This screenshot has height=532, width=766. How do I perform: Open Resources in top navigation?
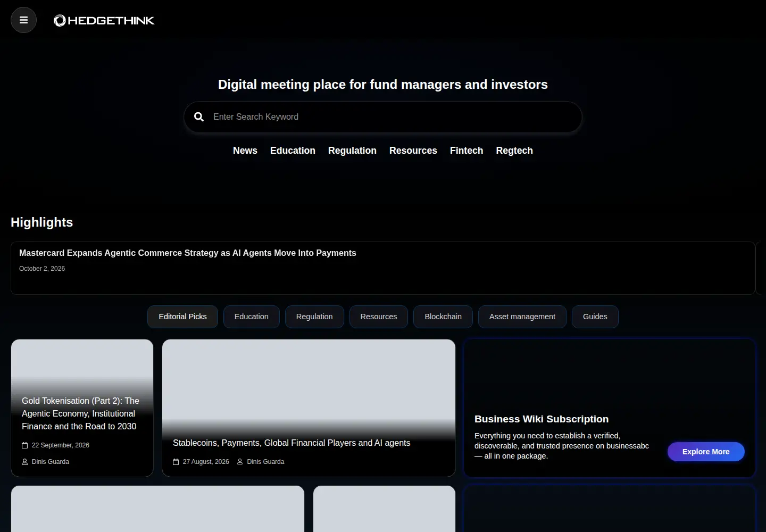[x=413, y=151]
